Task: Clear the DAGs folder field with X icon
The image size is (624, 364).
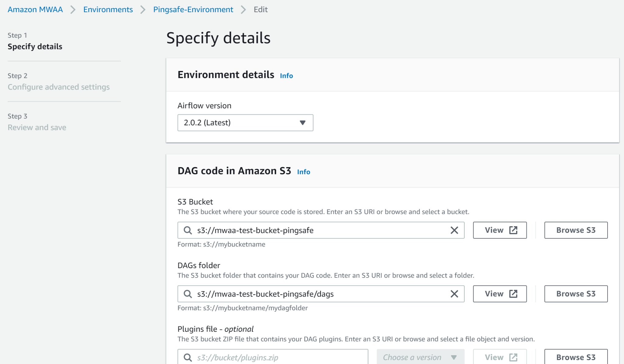Action: pyautogui.click(x=454, y=294)
